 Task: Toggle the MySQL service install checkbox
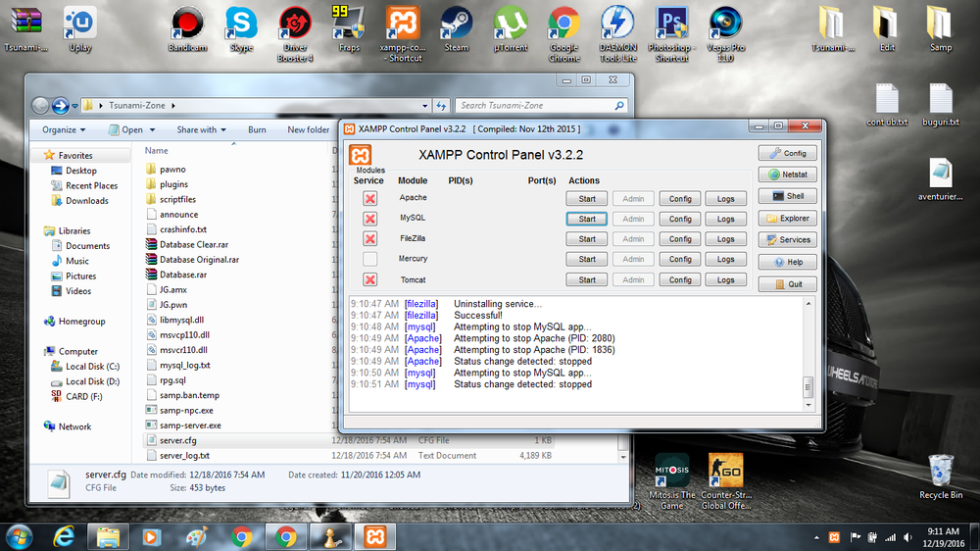point(370,219)
